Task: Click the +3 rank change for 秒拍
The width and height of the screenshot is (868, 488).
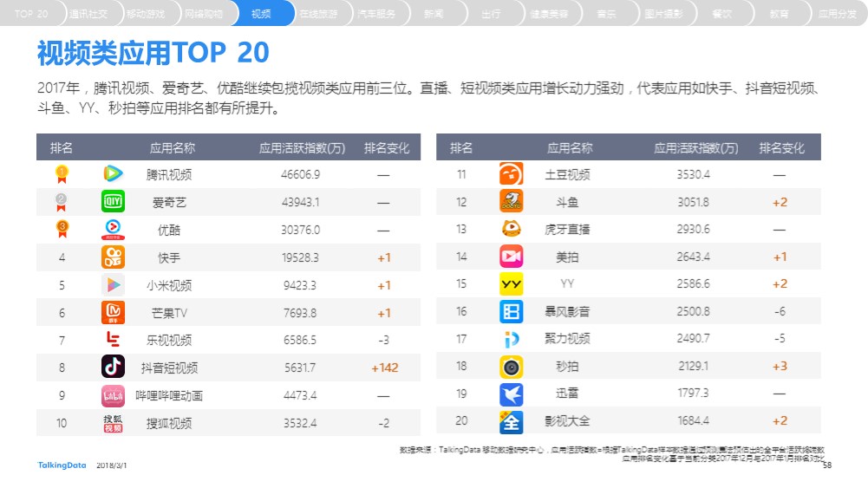Action: (x=780, y=367)
